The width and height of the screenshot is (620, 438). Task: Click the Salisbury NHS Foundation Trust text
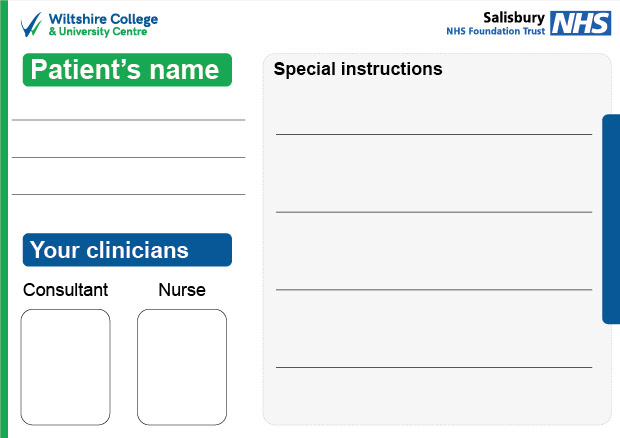point(495,23)
